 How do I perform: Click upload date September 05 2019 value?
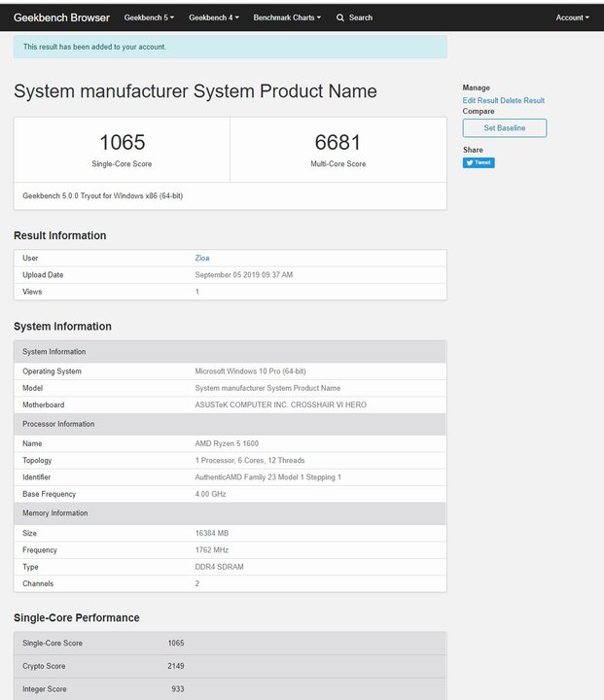tap(244, 275)
